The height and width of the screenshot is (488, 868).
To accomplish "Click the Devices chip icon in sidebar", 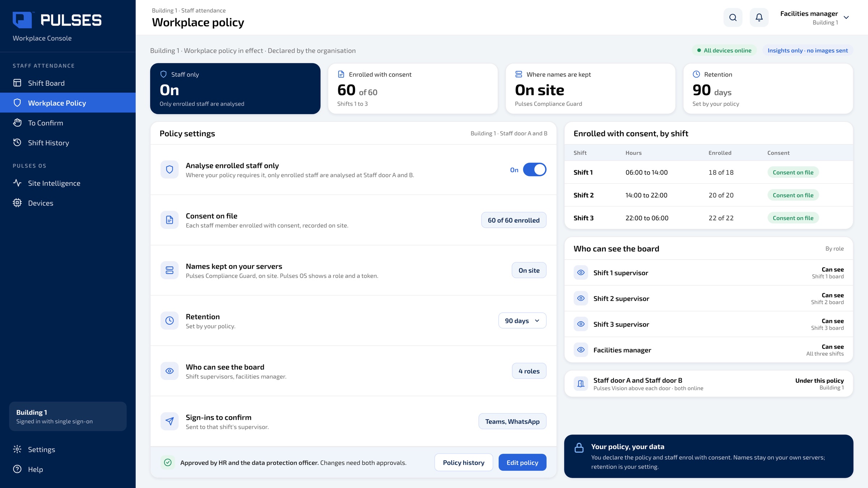I will pos(17,203).
